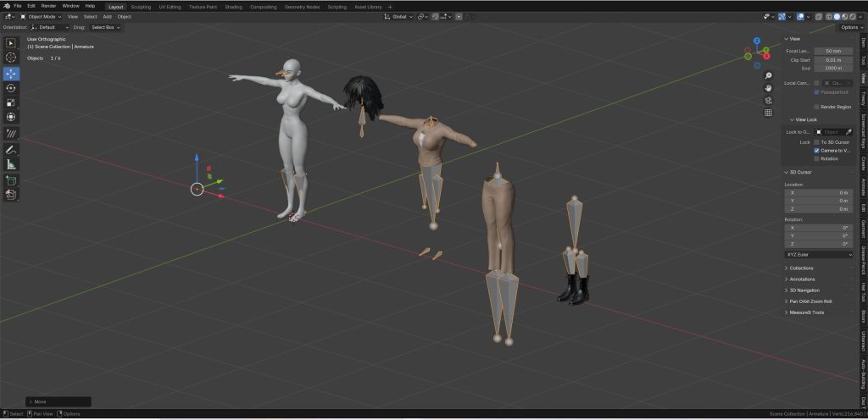Switch to Sculpting workspace tab

tap(141, 7)
